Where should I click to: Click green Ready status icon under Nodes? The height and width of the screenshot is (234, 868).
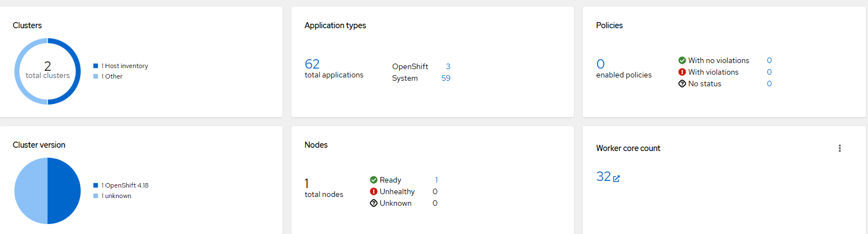pos(374,180)
